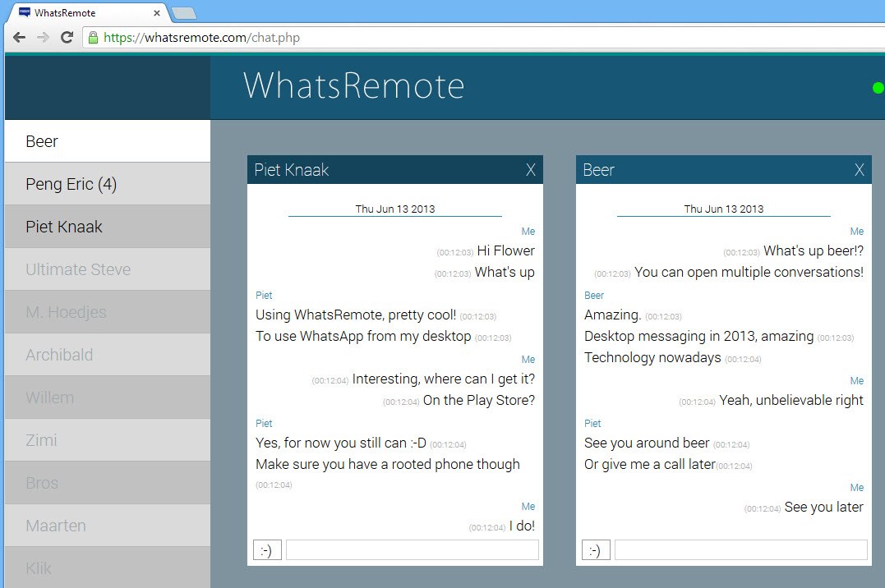885x588 pixels.
Task: Choose Archibald from the contact list
Action: pos(108,355)
